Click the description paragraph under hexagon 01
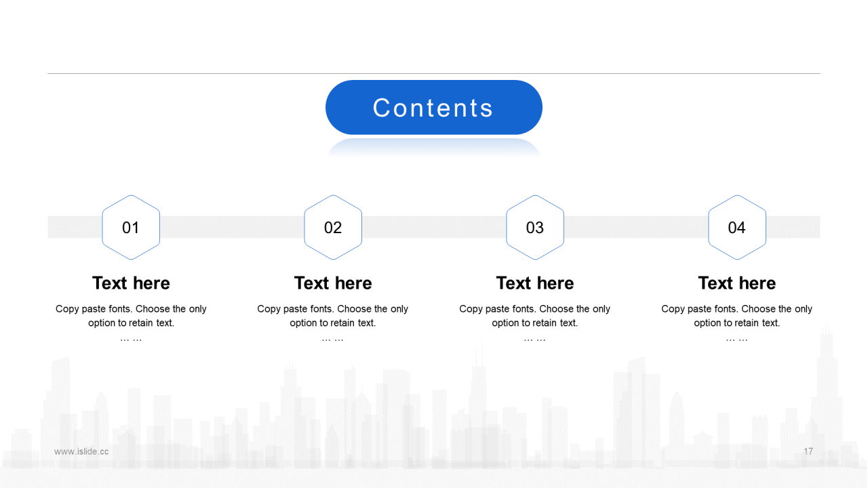Viewport: 868px width, 488px height. point(131,316)
